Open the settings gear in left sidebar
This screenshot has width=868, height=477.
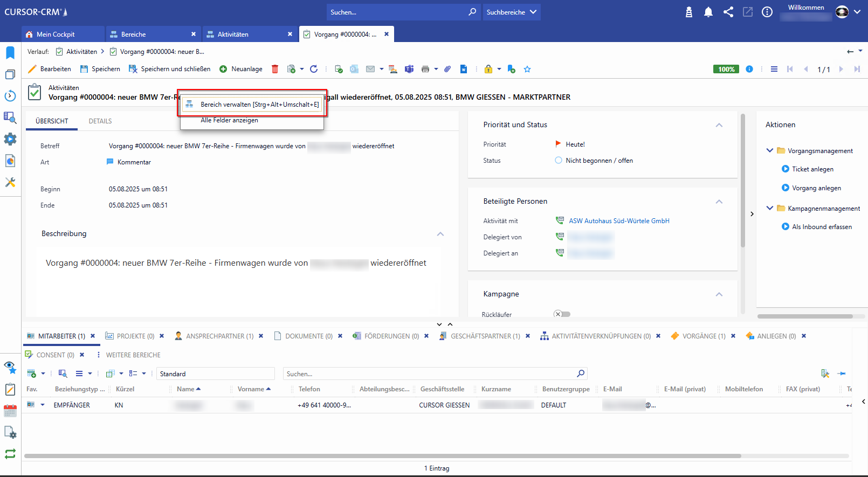[10, 139]
